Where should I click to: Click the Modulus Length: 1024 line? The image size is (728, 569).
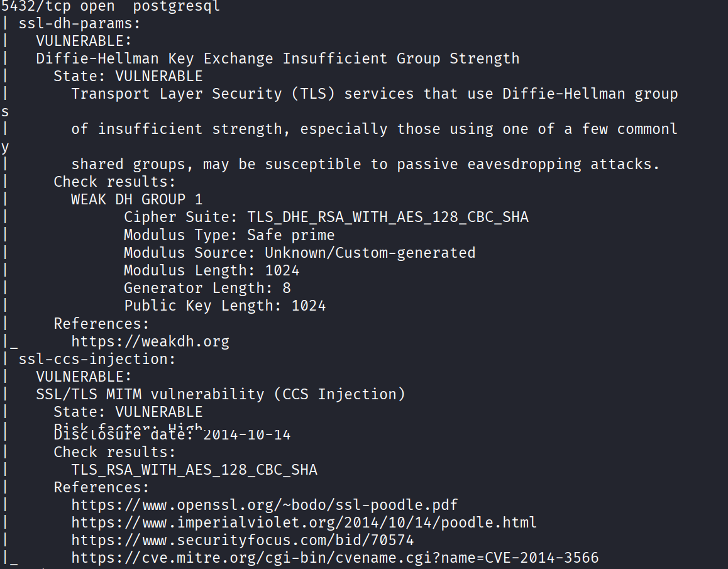point(211,270)
